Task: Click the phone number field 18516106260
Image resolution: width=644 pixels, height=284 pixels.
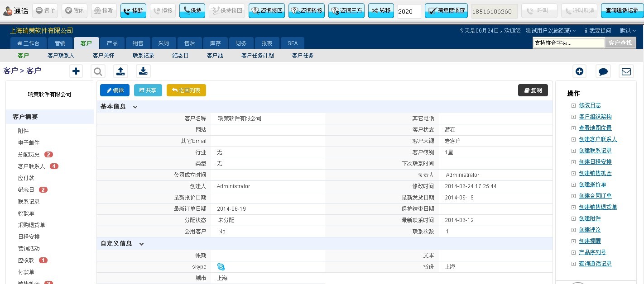Action: tap(494, 11)
